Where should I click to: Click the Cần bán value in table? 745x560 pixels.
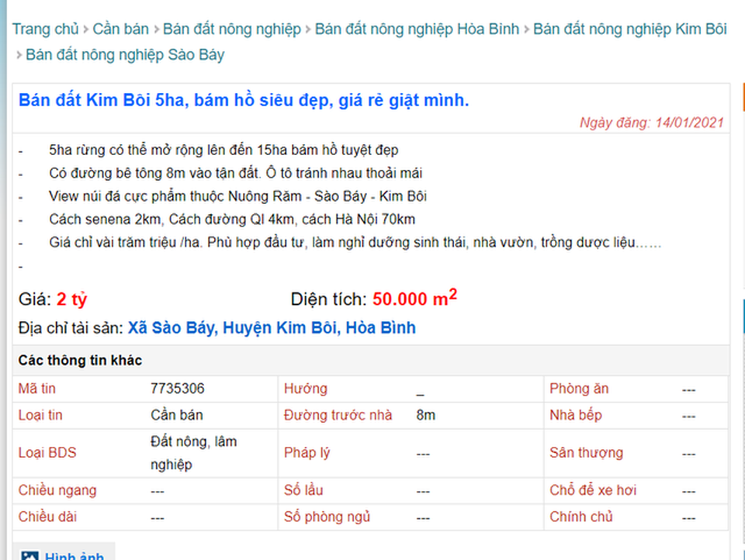click(x=177, y=415)
